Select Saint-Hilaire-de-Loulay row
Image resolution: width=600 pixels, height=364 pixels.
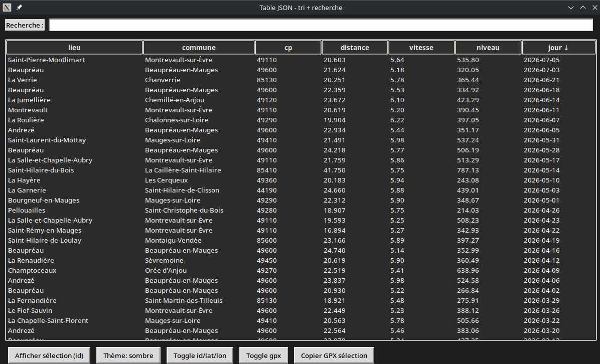click(301, 241)
